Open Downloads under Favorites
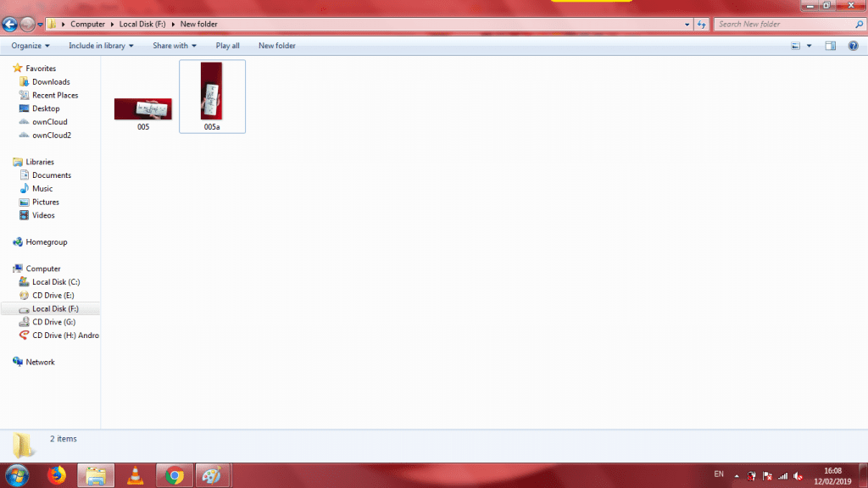Image resolution: width=868 pixels, height=488 pixels. coord(51,82)
